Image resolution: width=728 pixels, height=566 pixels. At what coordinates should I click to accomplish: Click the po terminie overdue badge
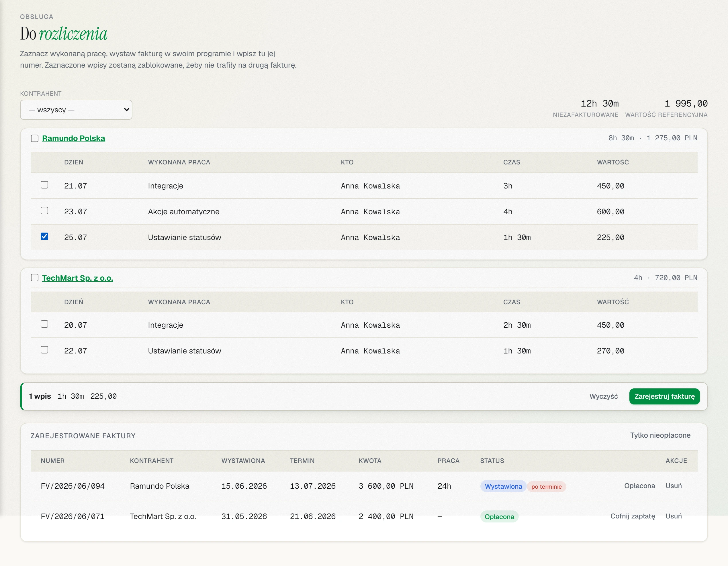[x=546, y=487]
